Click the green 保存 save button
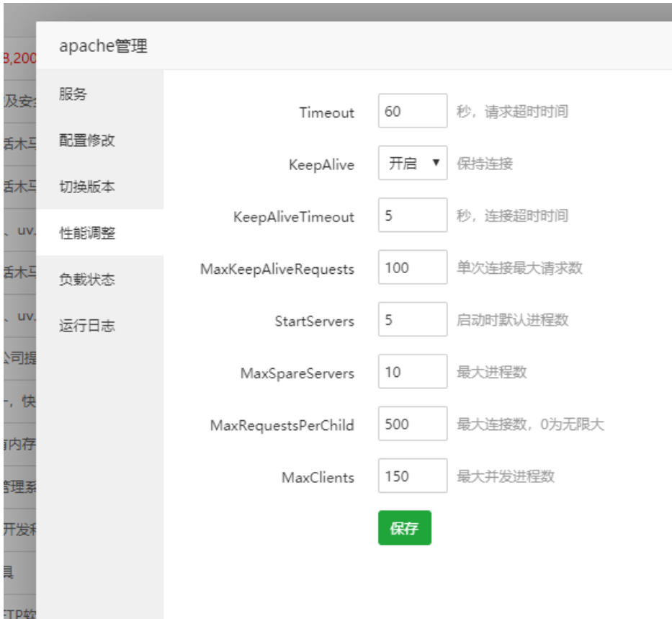 404,528
